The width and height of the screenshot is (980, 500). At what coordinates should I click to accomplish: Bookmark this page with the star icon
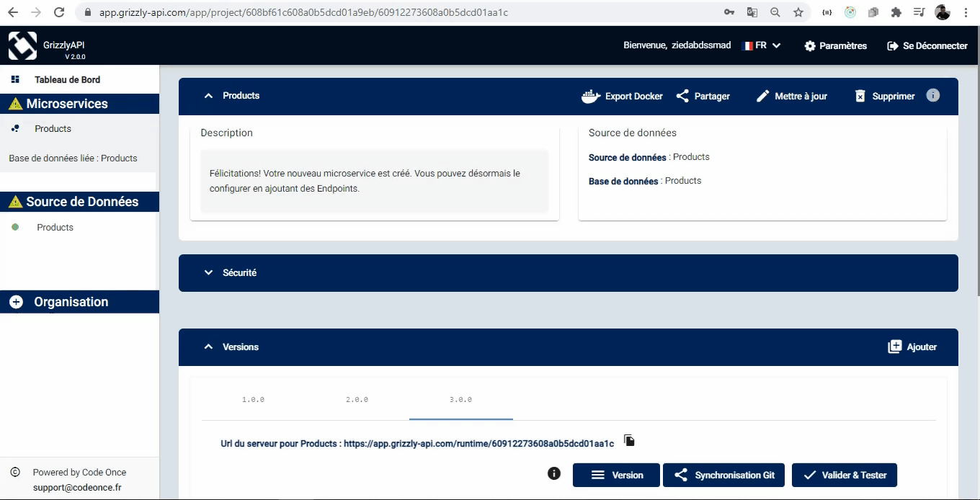coord(798,12)
